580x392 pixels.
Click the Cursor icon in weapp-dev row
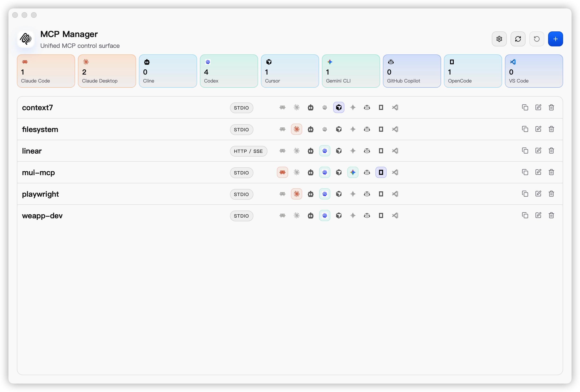339,215
